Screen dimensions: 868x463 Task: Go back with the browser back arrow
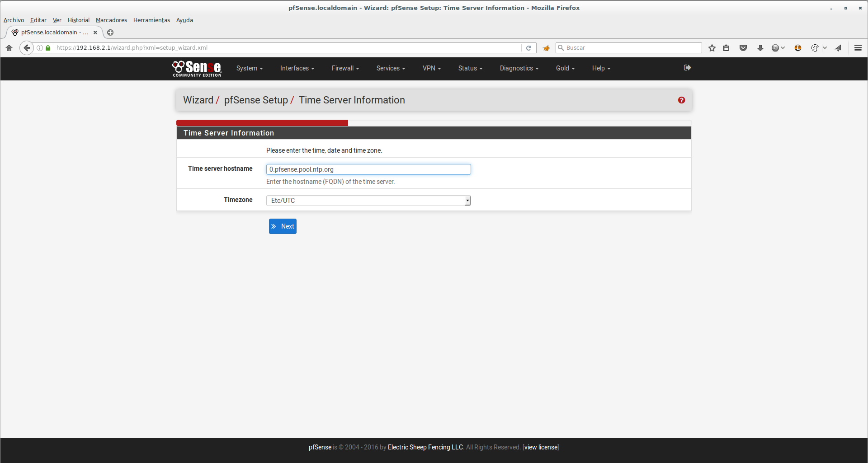point(27,48)
